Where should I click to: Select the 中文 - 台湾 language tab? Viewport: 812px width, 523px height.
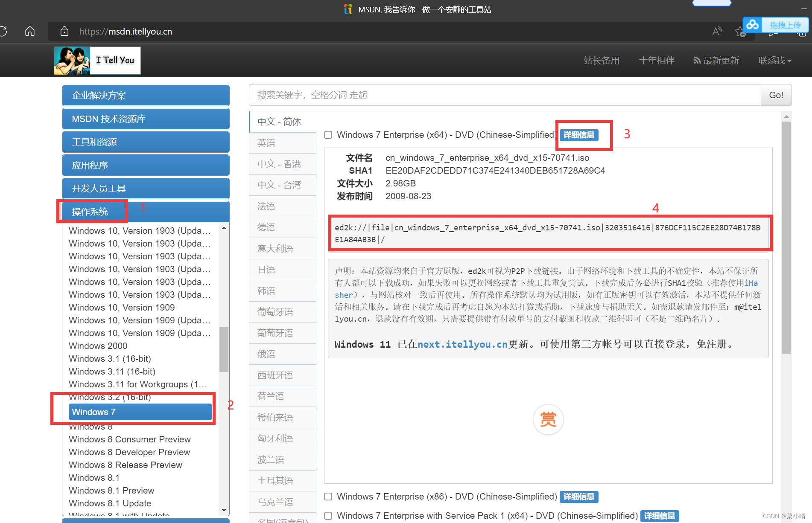283,185
